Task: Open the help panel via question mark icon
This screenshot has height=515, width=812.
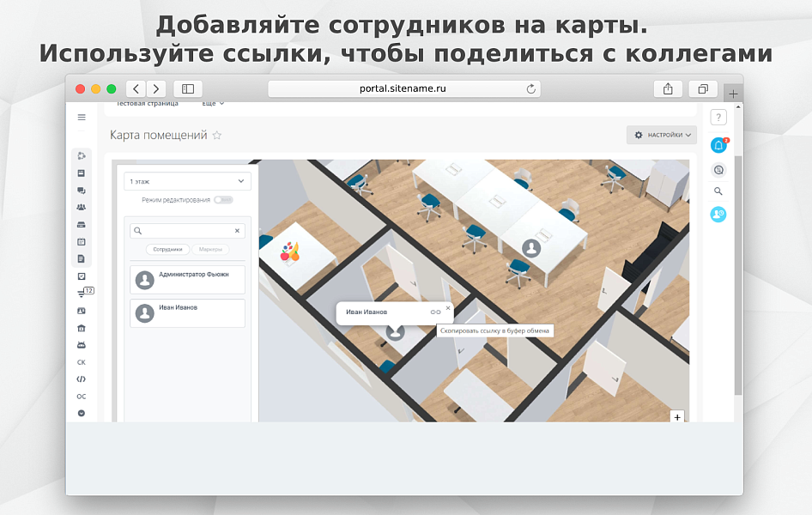Action: (x=718, y=117)
